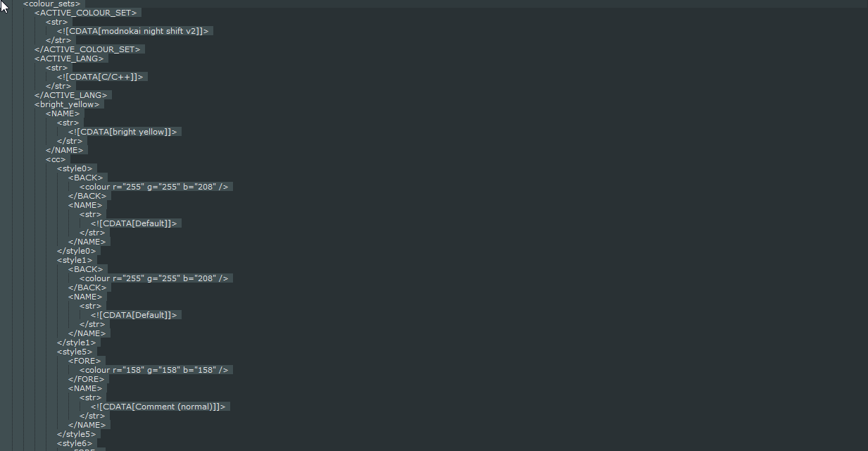Viewport: 868px width, 451px height.
Task: Click the opening <style6> tag
Action: [x=75, y=443]
